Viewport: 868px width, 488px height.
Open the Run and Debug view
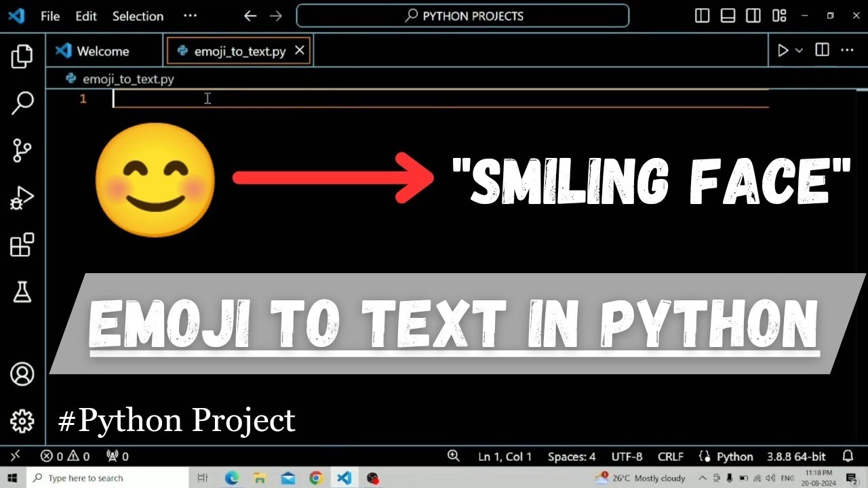[x=22, y=198]
